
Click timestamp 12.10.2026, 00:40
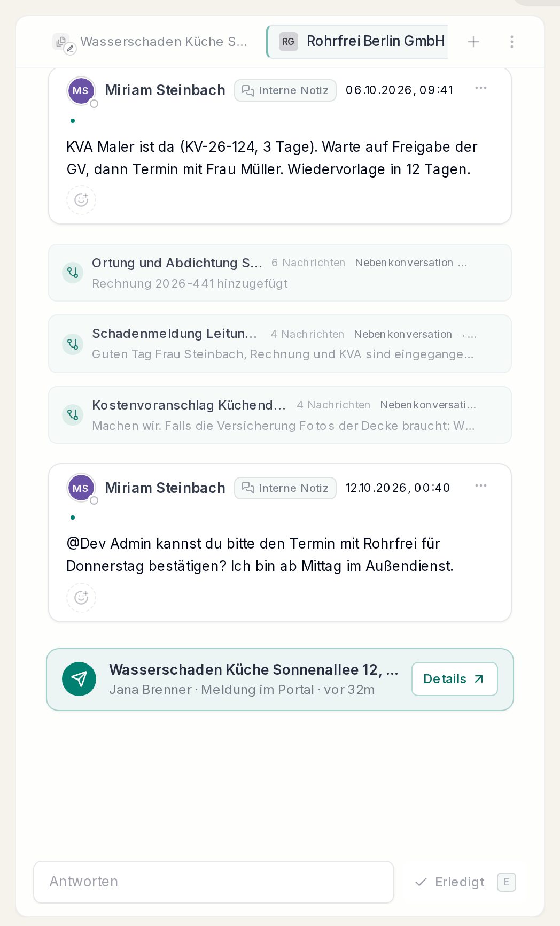398,488
